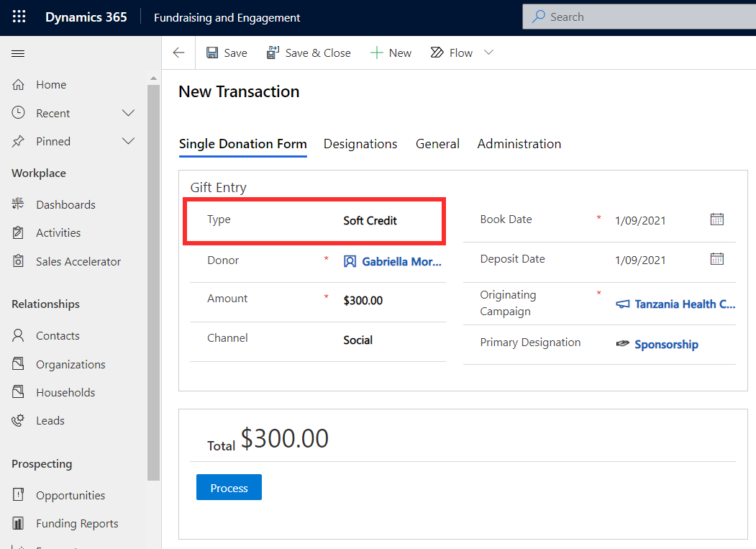Click the plus icon for New
Image resolution: width=756 pixels, height=549 pixels.
point(376,53)
